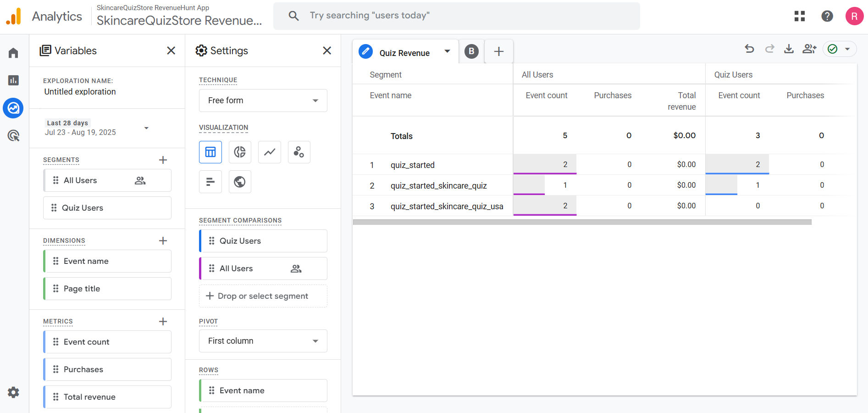
Task: Open property selector SkincareQuizStore Revenue
Action: coord(179,16)
